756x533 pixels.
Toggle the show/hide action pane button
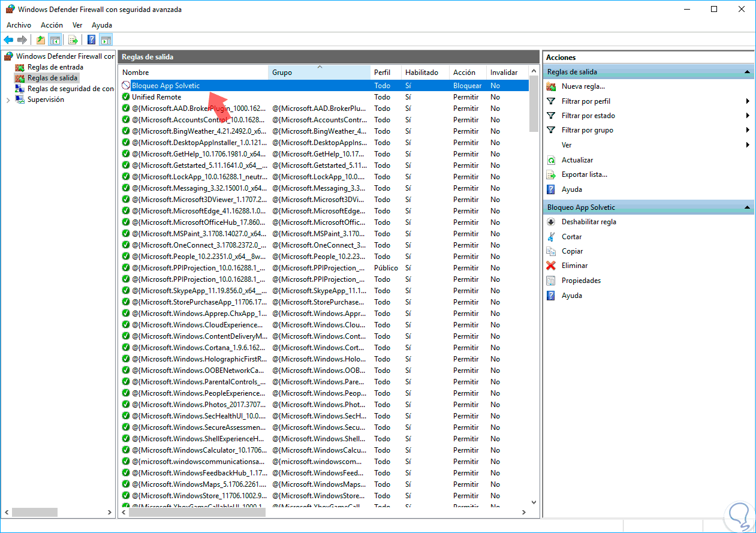[106, 40]
